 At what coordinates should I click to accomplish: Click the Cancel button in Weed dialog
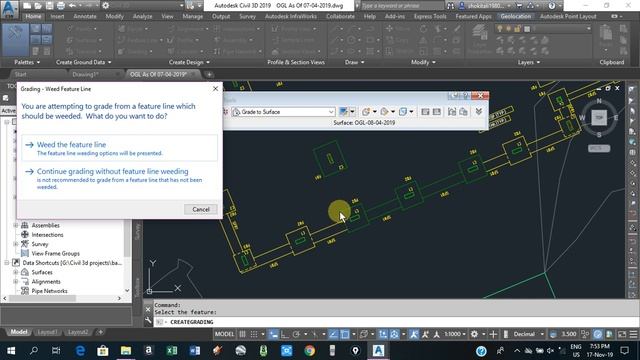(x=201, y=209)
